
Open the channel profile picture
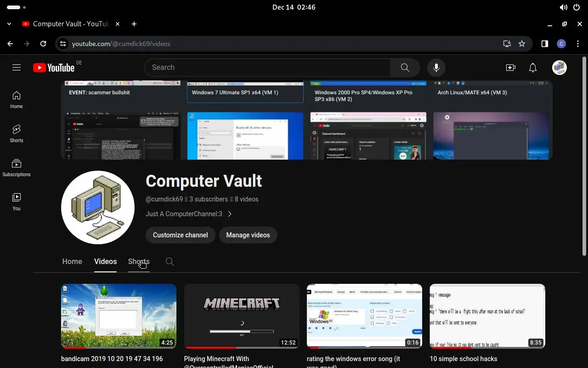tap(98, 207)
